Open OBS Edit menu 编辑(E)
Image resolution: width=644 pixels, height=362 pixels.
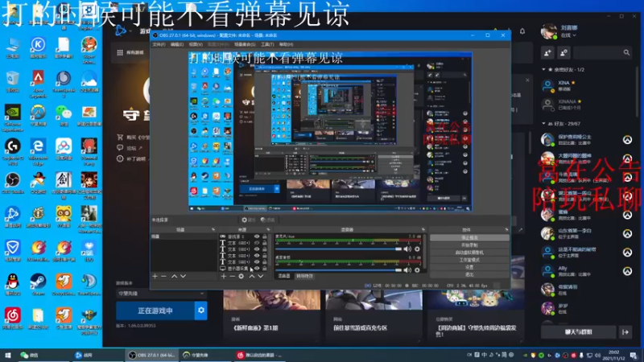[x=177, y=44]
